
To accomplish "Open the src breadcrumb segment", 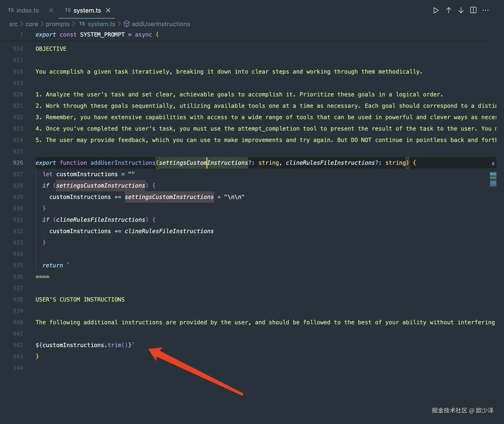I will pos(13,24).
